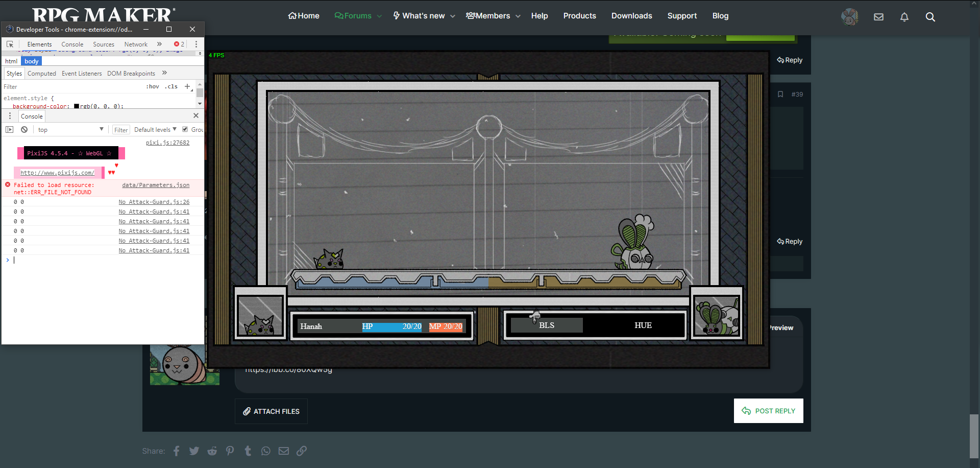Open the Network tab
980x468 pixels.
pyautogui.click(x=136, y=44)
